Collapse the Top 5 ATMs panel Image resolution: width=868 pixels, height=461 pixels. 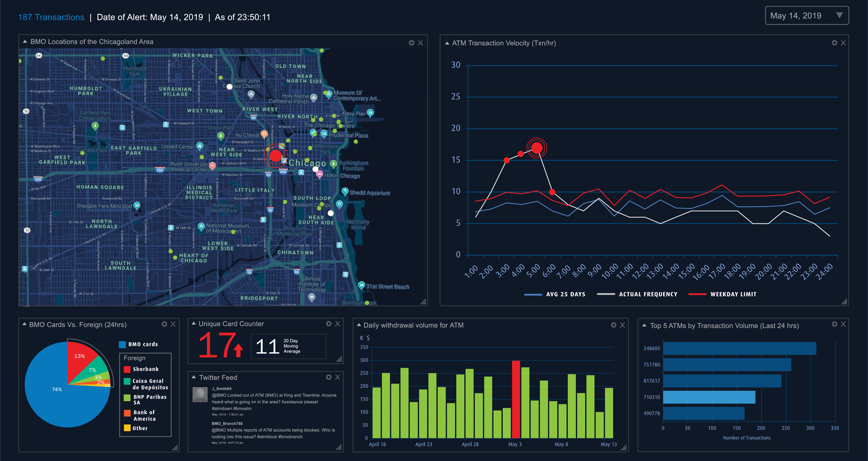coord(644,326)
